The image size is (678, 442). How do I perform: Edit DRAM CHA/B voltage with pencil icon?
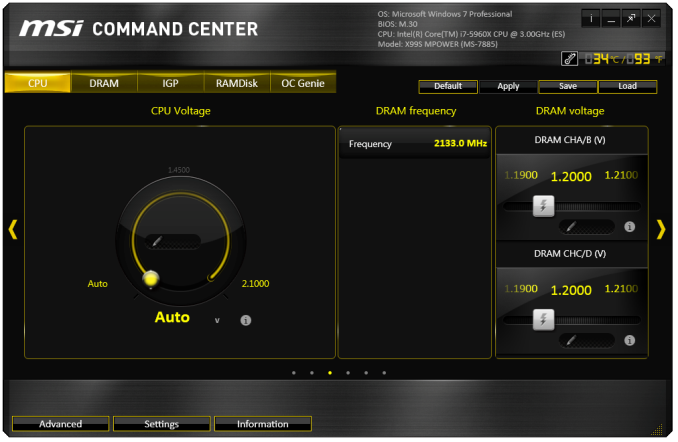coord(571,227)
